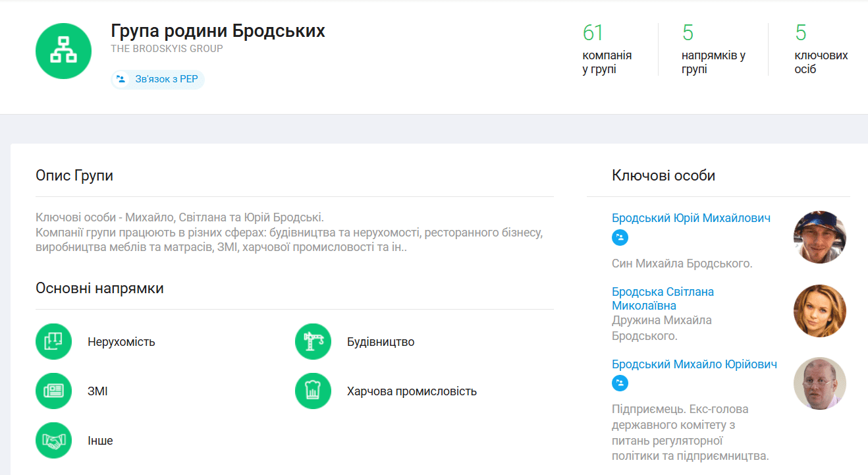Open Бродська Світлана Миколаївна profile link

[663, 298]
